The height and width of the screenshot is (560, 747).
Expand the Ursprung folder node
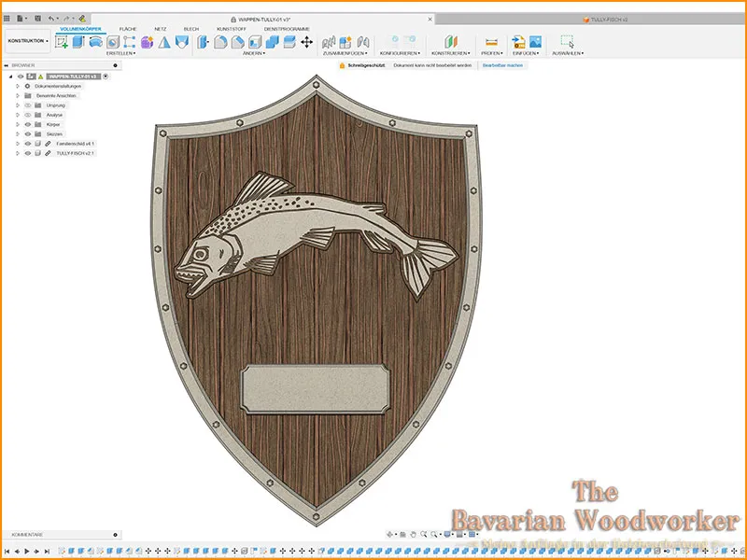point(18,105)
